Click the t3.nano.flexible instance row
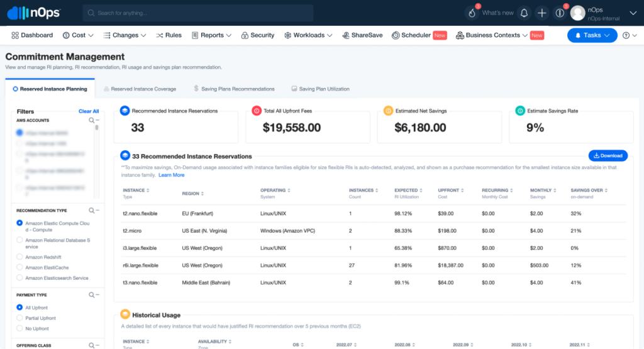 click(374, 282)
